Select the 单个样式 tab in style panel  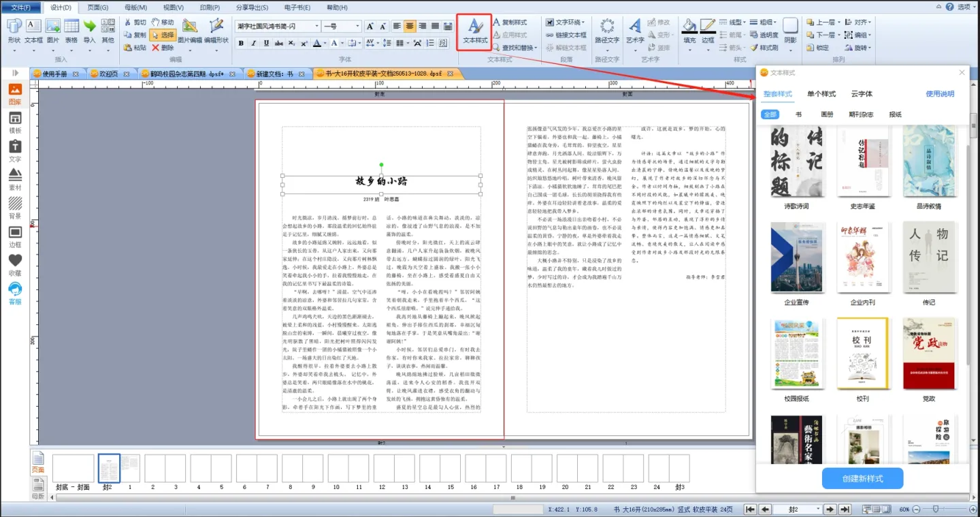[821, 94]
